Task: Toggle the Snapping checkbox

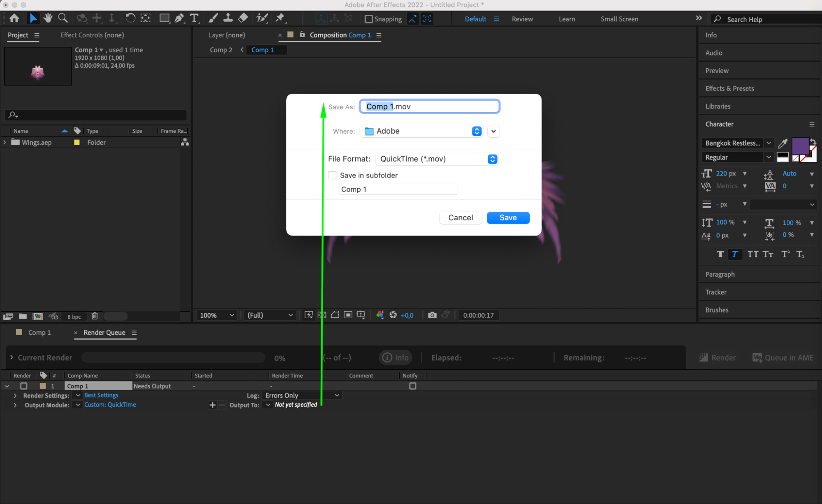Action: tap(368, 19)
